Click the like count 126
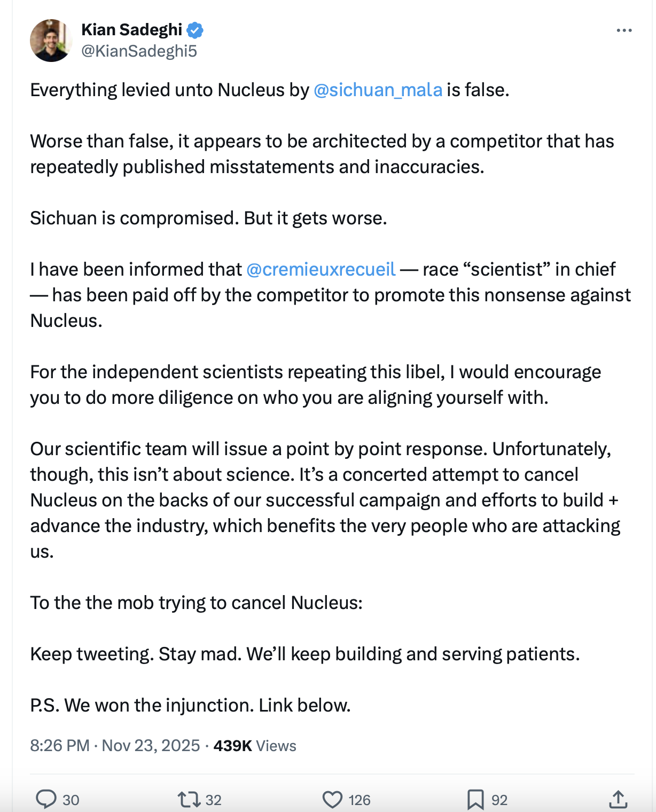Screen dimensions: 656x812 (360, 800)
